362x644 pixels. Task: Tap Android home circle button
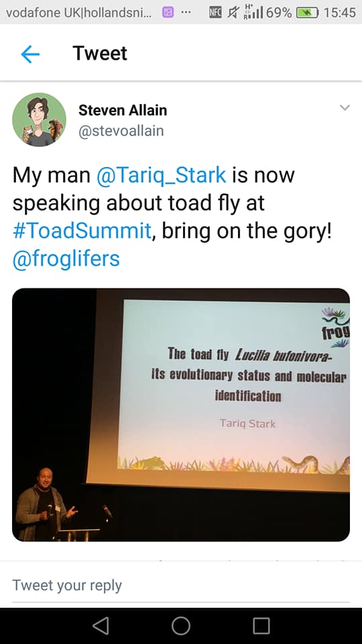(181, 626)
